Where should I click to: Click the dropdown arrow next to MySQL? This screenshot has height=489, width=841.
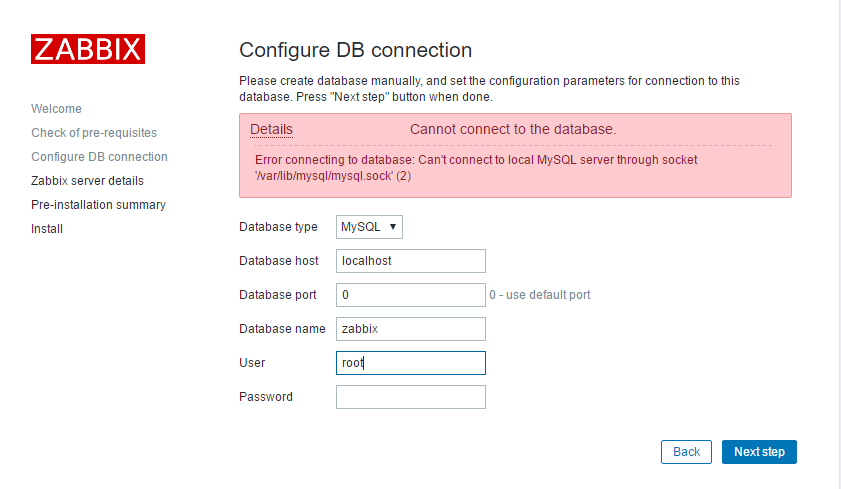393,227
